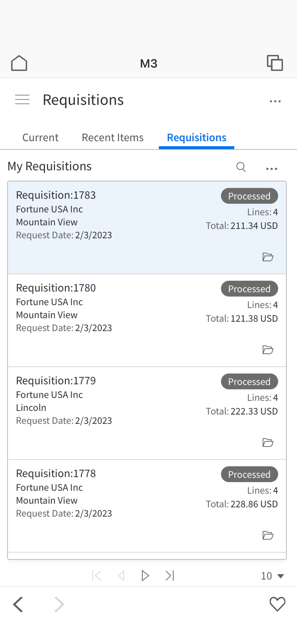Navigate back with the left chevron
This screenshot has height=644, width=297.
coord(18,604)
